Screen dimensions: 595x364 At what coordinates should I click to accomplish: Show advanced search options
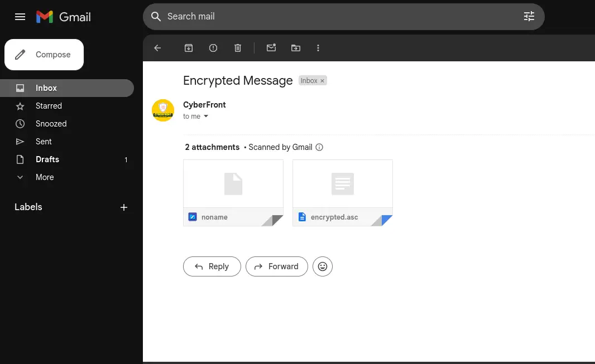tap(529, 17)
